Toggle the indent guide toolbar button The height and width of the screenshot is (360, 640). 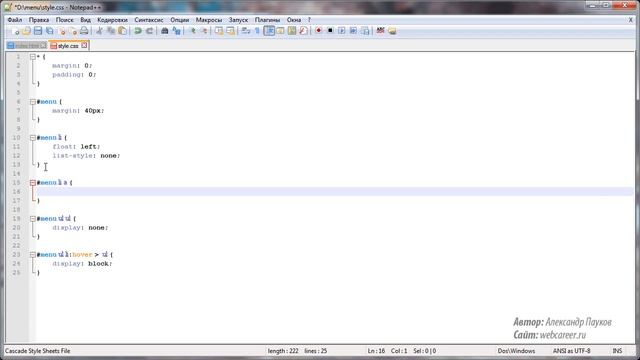(269, 31)
